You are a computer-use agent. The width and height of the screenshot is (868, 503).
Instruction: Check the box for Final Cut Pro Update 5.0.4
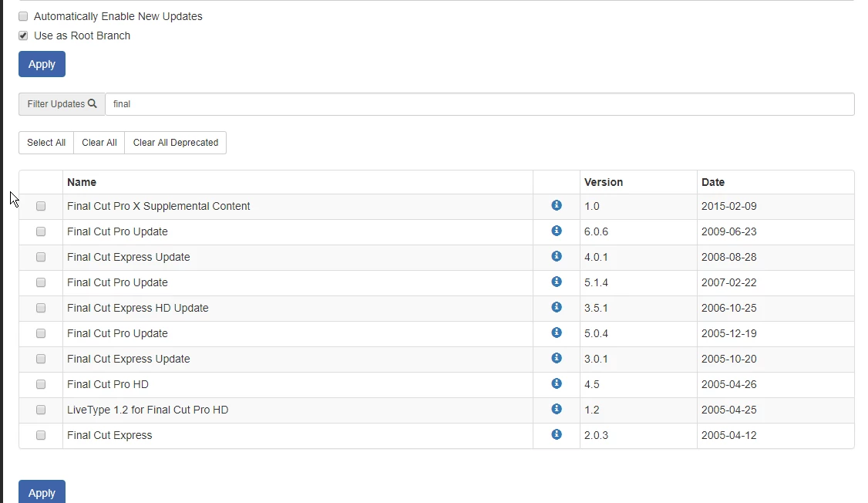pyautogui.click(x=41, y=333)
